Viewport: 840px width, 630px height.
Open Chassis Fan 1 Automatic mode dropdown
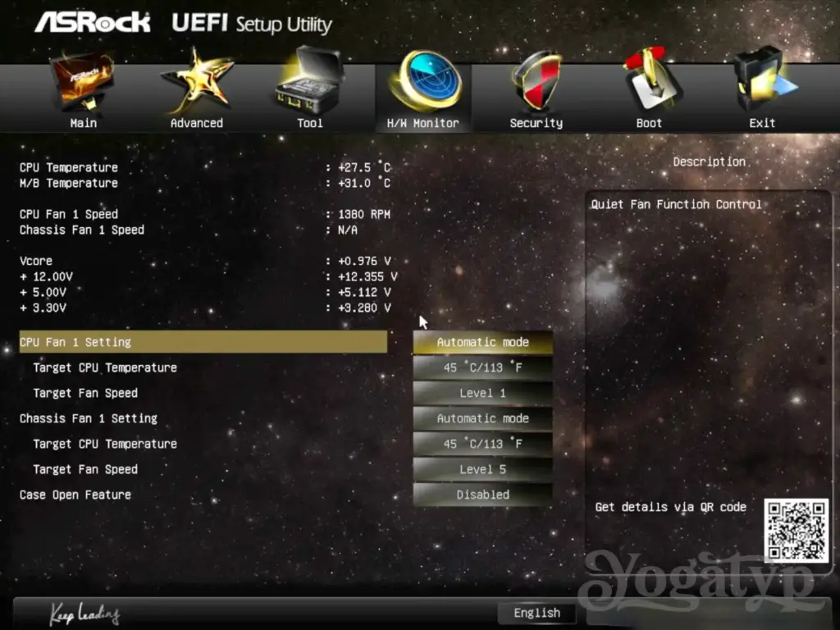pos(482,418)
